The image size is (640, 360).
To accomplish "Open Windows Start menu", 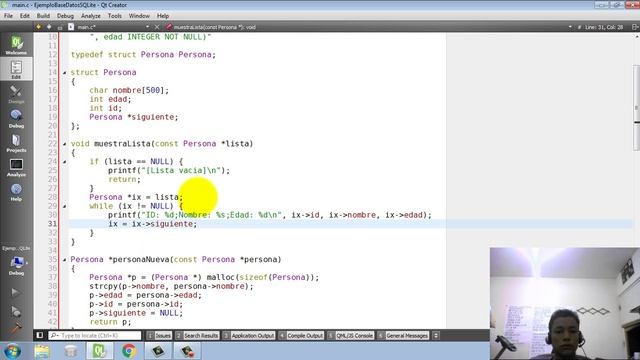I will pos(12,351).
